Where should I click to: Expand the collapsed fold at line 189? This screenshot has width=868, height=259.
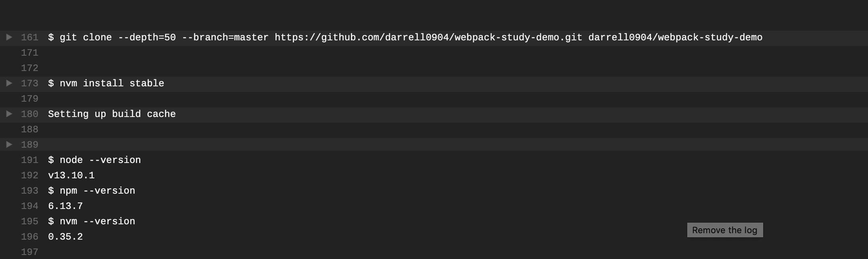[9, 145]
